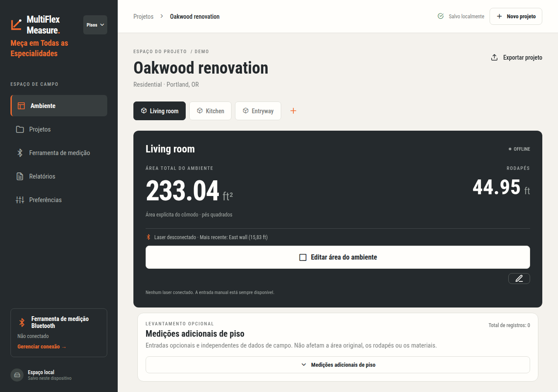Image resolution: width=558 pixels, height=392 pixels.
Task: Click the Gerenciar conexão link
Action: point(42,347)
